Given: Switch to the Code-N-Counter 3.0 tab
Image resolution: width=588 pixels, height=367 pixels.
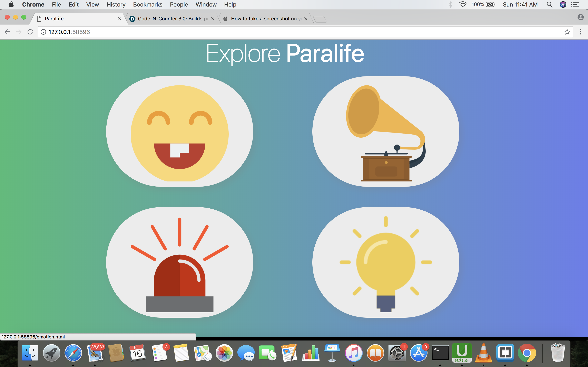Looking at the screenshot, I should pos(173,19).
